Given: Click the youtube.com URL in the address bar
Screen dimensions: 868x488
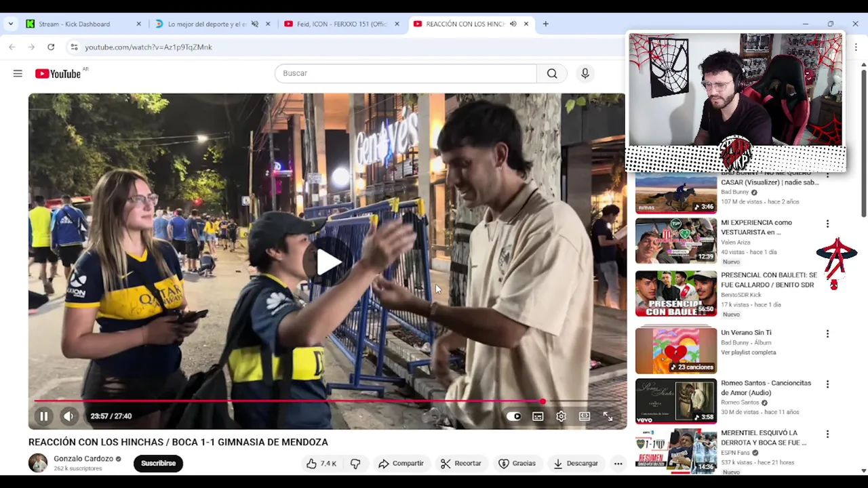Looking at the screenshot, I should pyautogui.click(x=149, y=47).
